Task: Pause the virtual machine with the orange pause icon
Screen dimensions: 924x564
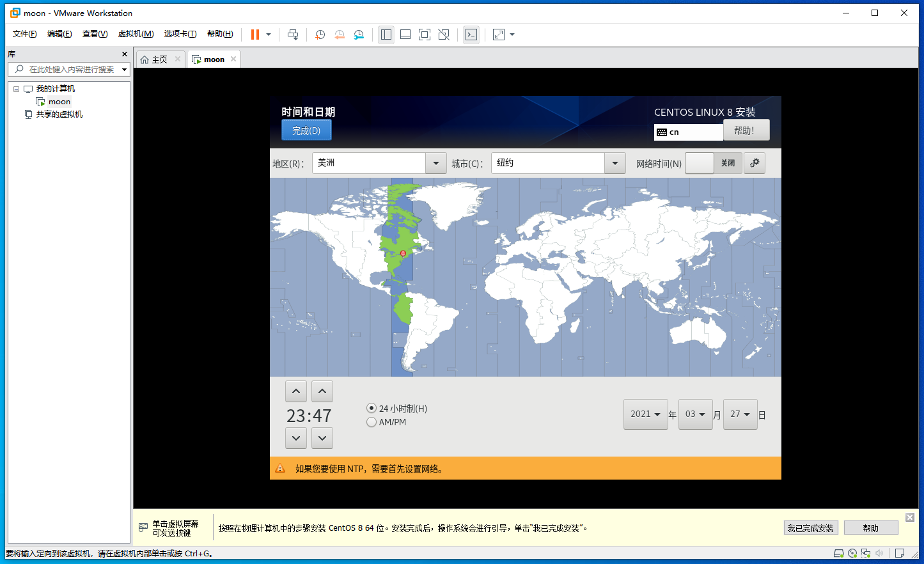Action: point(255,35)
